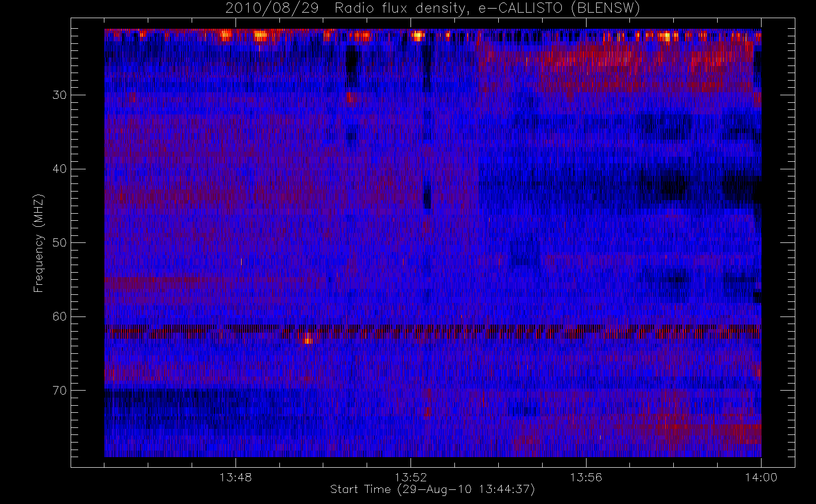Click the 13:48 time tick label
Image resolution: width=816 pixels, height=504 pixels.
pos(236,477)
